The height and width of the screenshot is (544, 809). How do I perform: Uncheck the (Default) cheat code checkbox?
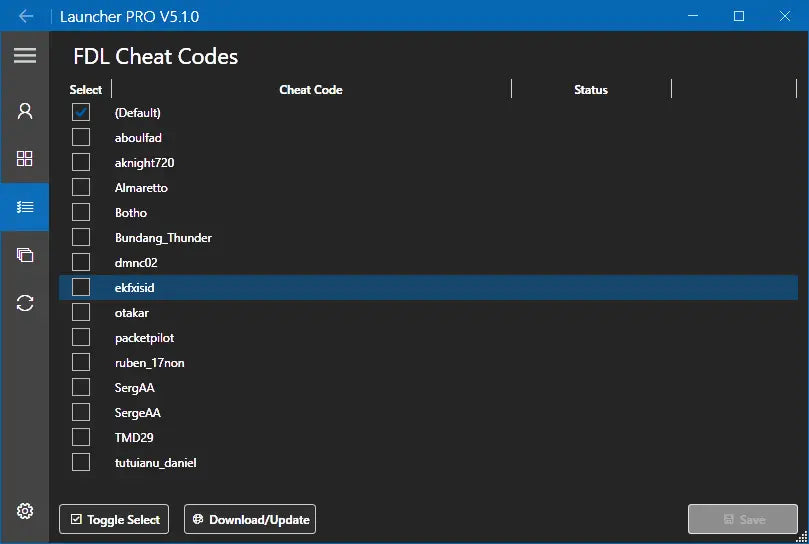click(x=81, y=112)
